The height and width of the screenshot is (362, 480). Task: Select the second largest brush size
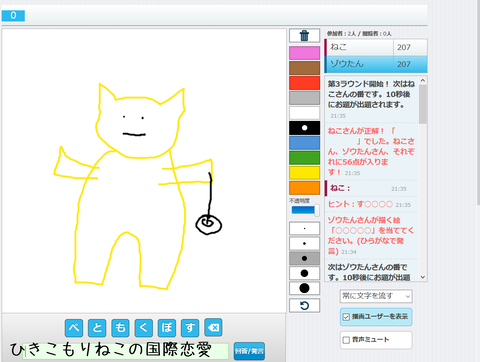coord(304,273)
